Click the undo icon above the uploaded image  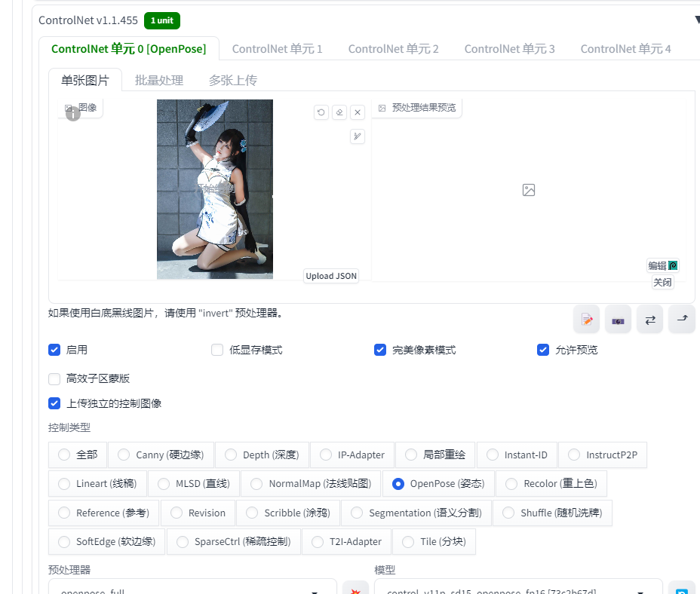click(x=321, y=112)
